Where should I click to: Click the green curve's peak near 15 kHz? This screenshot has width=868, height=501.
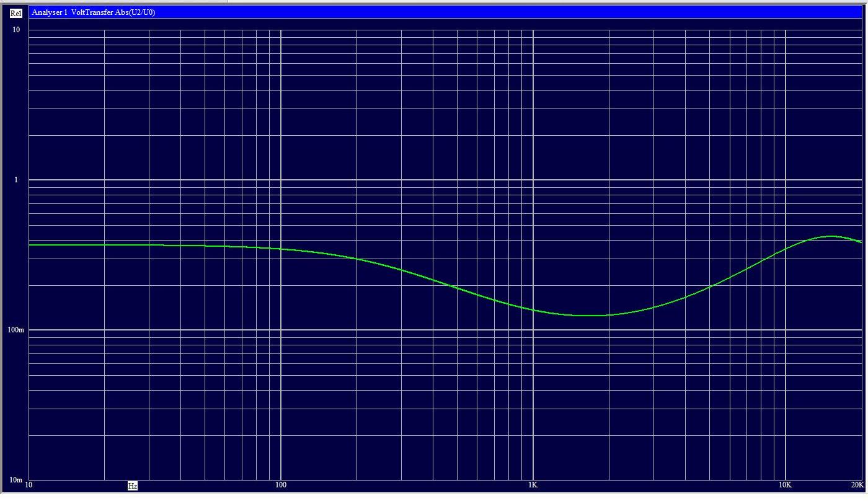(831, 236)
